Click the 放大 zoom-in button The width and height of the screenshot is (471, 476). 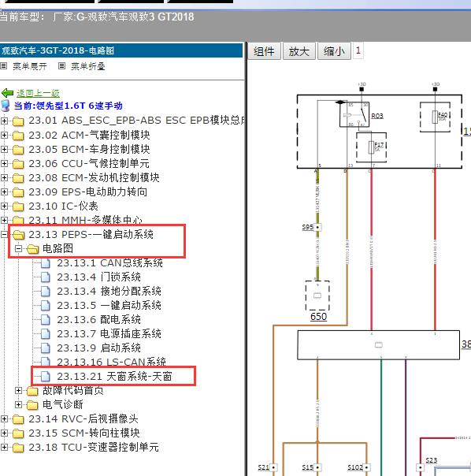(x=299, y=51)
